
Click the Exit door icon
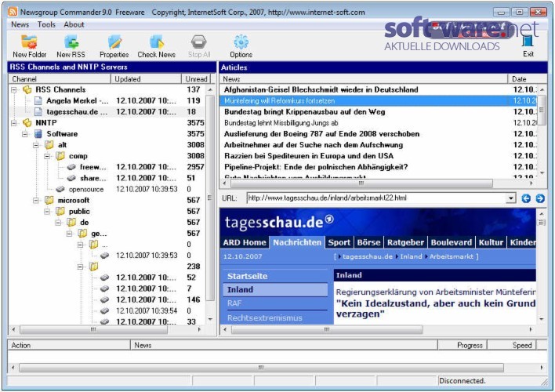528,41
